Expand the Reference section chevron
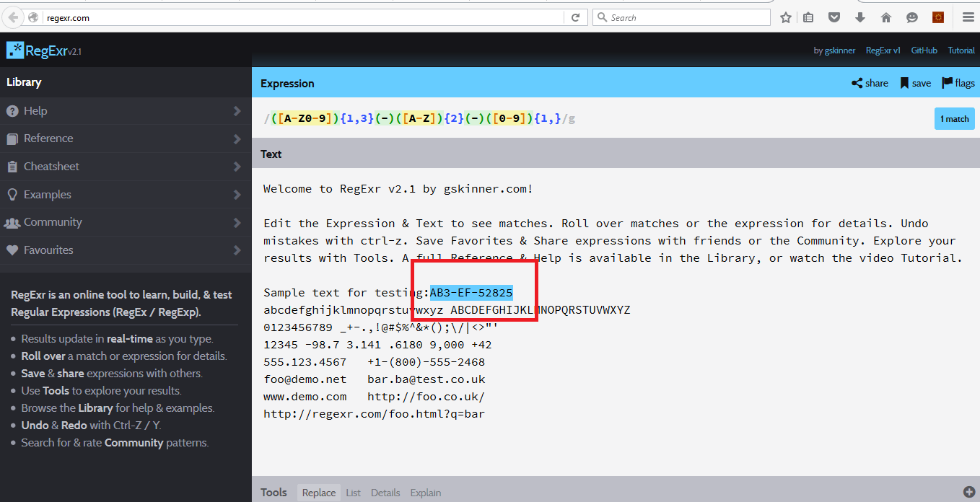The height and width of the screenshot is (502, 980). [238, 138]
